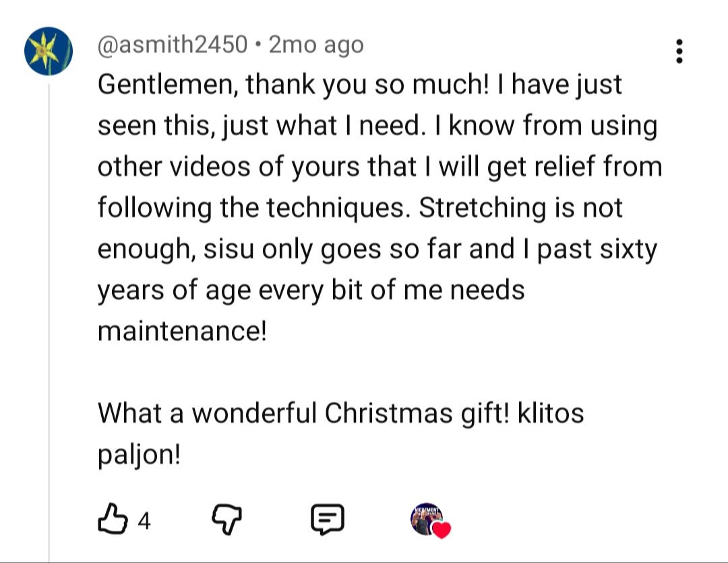Viewport: 728px width, 563px height.
Task: Open the three-dot comment options menu
Action: tap(679, 52)
